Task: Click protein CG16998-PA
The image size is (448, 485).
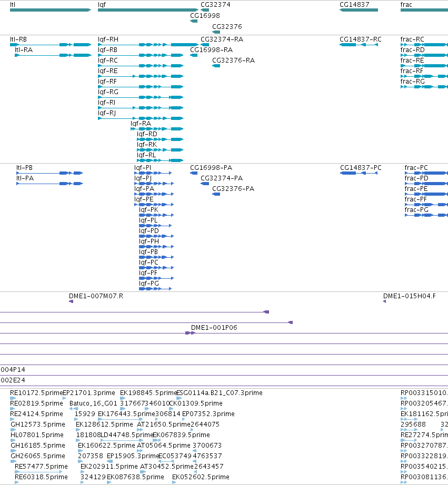Action: 194,173
